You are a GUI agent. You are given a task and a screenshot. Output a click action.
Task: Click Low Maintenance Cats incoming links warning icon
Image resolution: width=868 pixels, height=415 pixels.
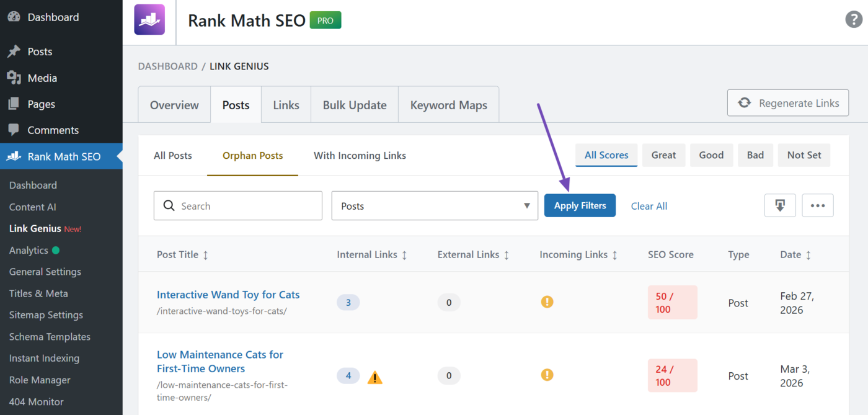tap(547, 375)
